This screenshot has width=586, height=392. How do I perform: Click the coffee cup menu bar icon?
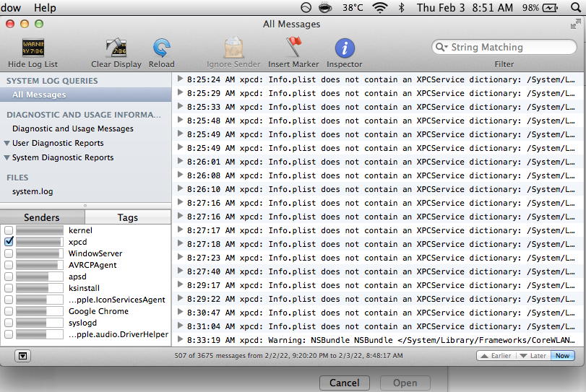(324, 7)
